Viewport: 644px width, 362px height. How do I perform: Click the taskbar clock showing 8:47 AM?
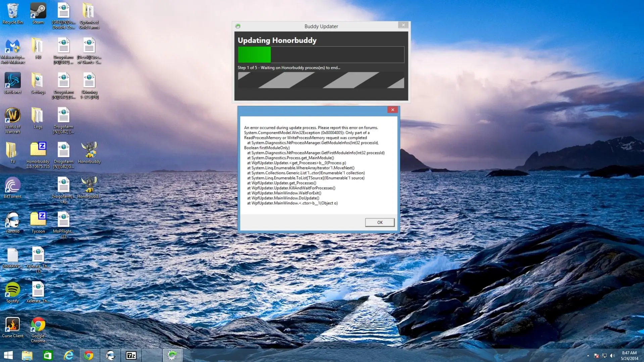click(x=629, y=355)
